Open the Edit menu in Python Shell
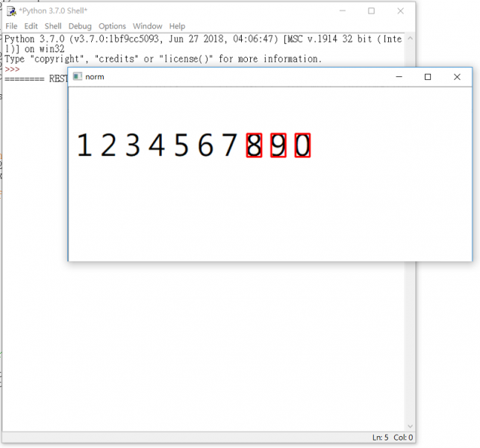480x448 pixels. pos(31,26)
